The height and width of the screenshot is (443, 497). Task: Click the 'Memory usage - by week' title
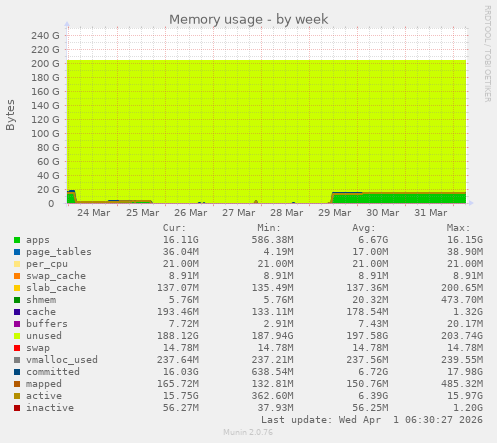[x=248, y=20]
